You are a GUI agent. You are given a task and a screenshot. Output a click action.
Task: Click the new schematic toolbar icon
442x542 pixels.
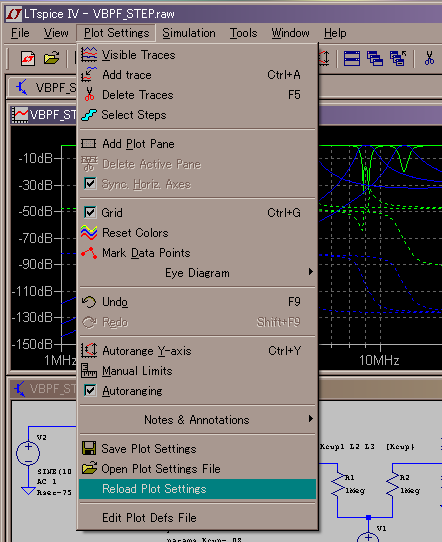pyautogui.click(x=28, y=58)
